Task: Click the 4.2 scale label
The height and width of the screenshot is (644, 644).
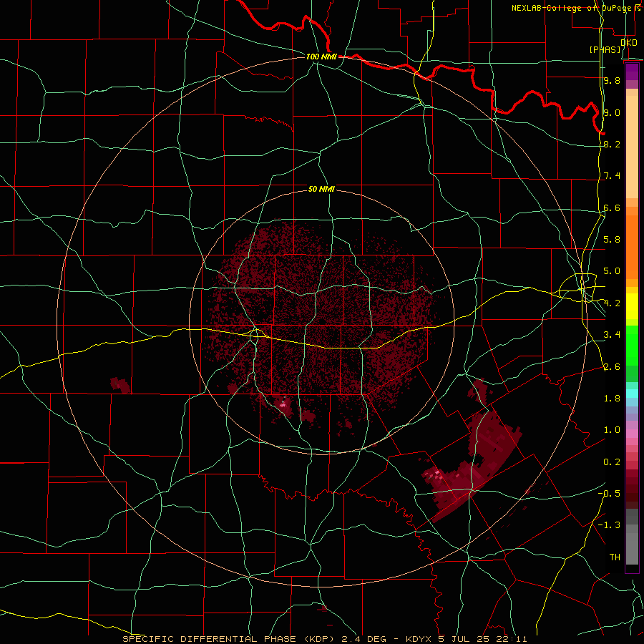Action: [x=612, y=303]
